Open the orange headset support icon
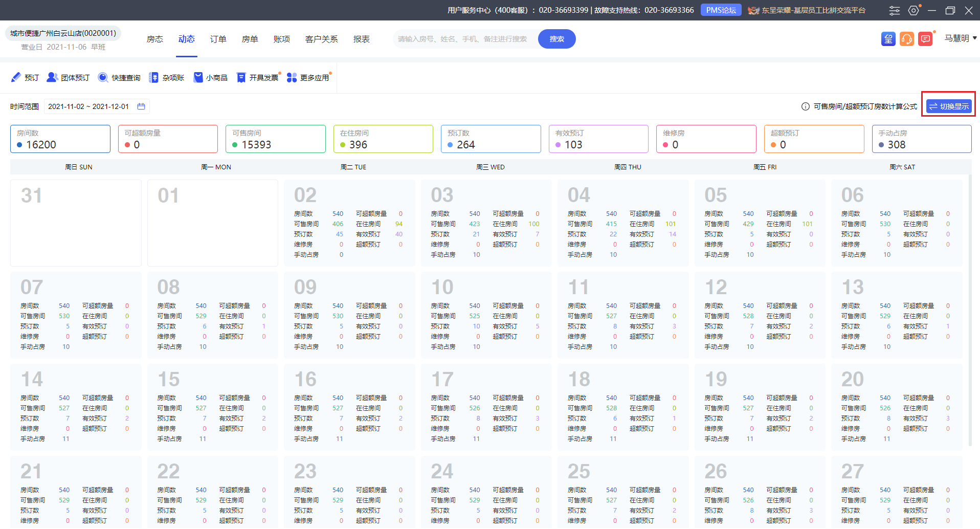This screenshot has height=529, width=980. click(x=907, y=39)
